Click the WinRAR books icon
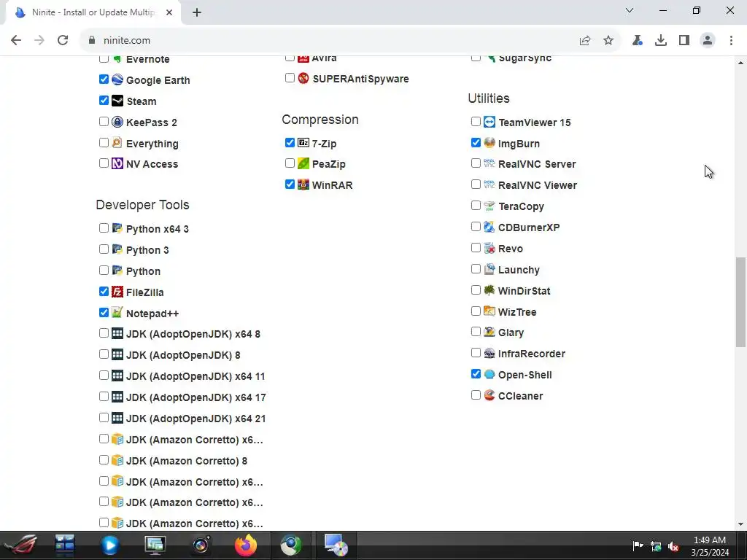 coord(303,184)
